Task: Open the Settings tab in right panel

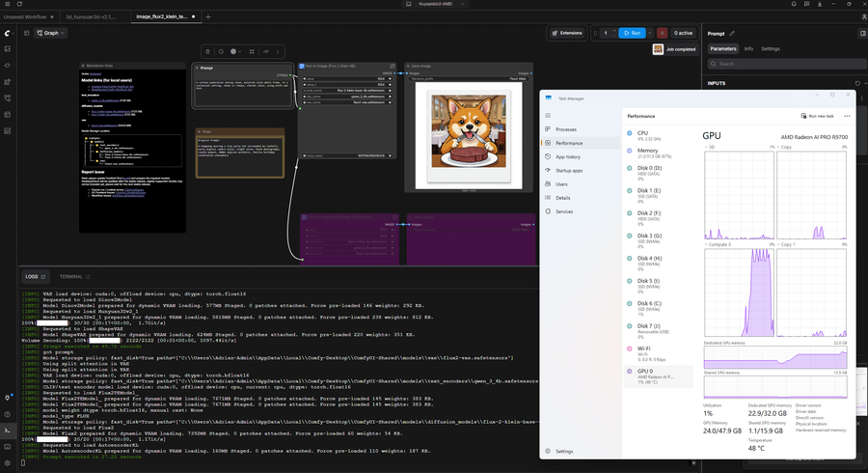Action: point(770,48)
